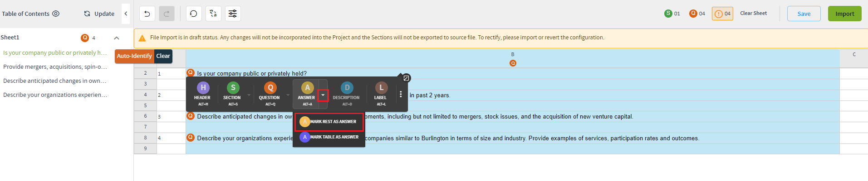Click Clear Sheet

754,13
